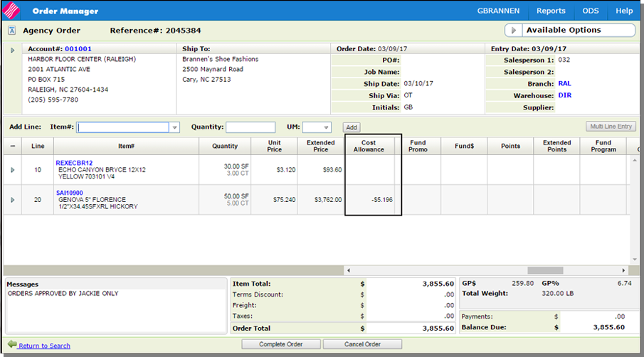
Task: Open account number 001001 link
Action: (78, 49)
